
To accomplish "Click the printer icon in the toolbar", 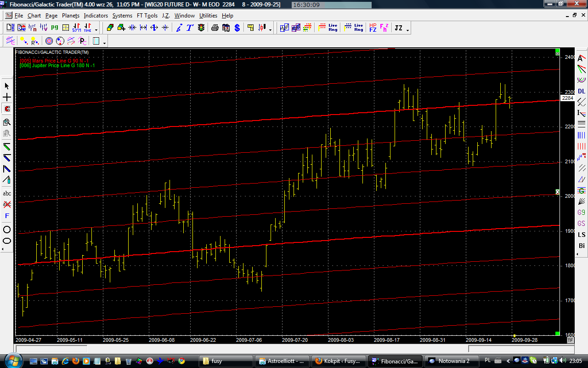I will (215, 28).
